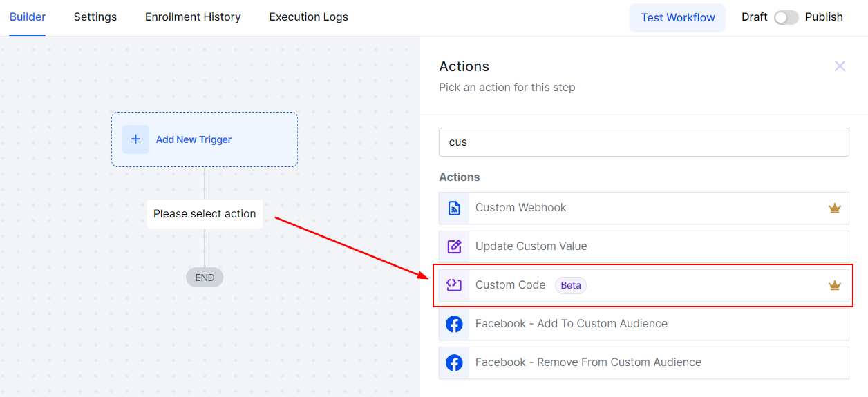Click the Add New Trigger link
868x397 pixels.
[194, 139]
